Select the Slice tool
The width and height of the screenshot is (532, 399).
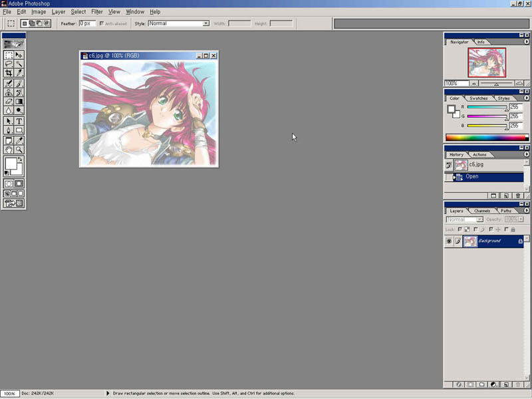click(19, 72)
